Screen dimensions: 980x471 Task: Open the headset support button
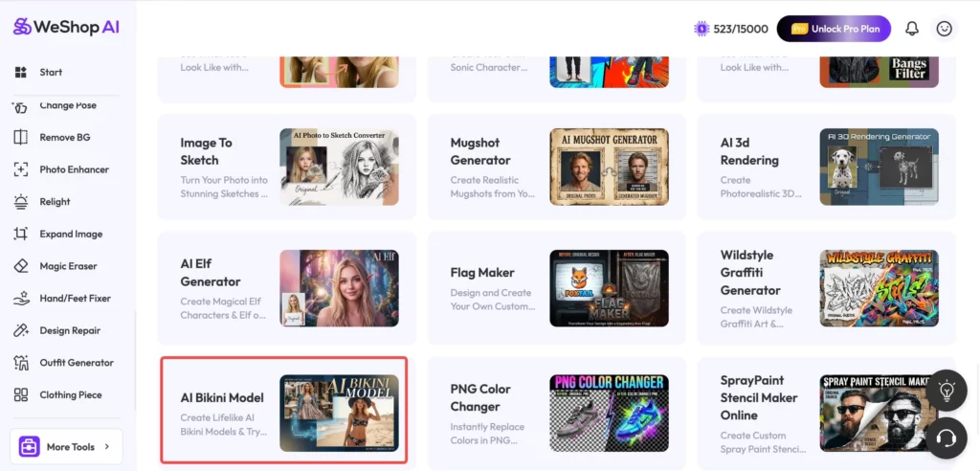point(947,437)
